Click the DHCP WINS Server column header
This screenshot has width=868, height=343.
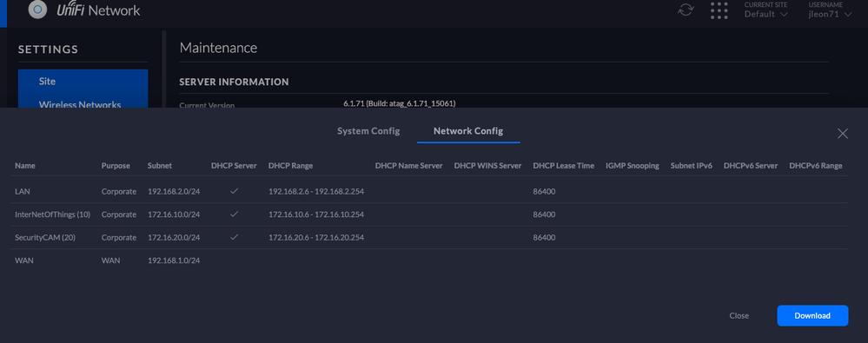click(x=487, y=166)
